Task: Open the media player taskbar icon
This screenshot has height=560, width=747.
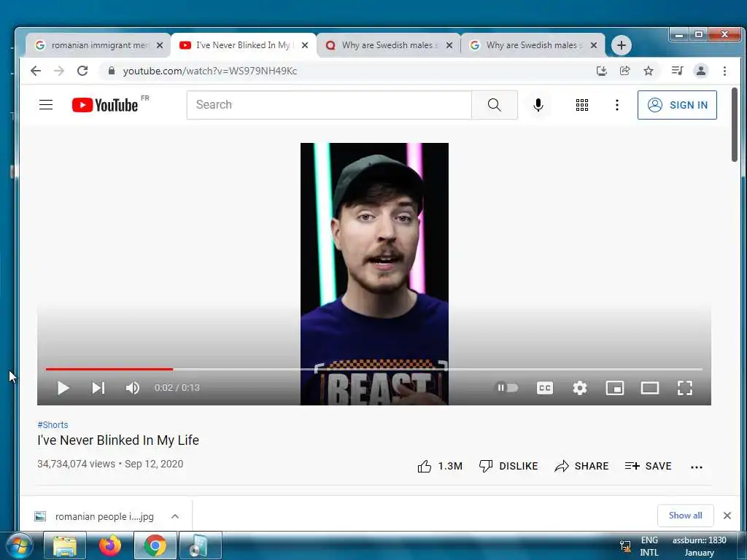Action: click(200, 545)
